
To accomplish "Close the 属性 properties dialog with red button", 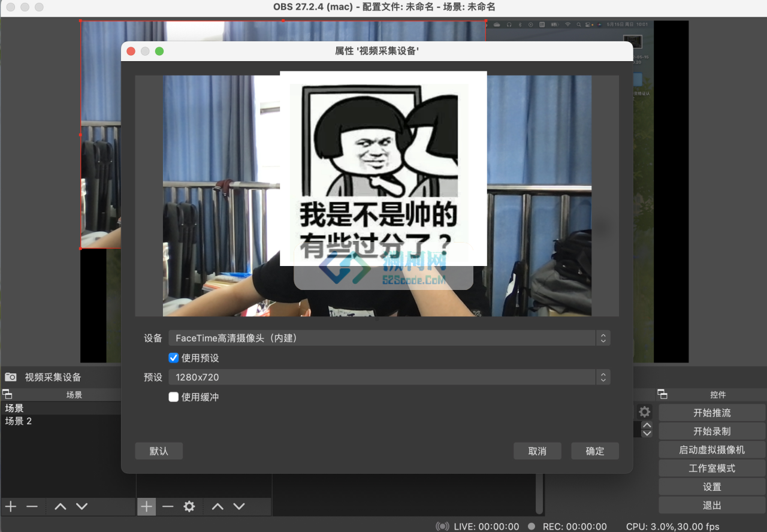I will (x=131, y=52).
